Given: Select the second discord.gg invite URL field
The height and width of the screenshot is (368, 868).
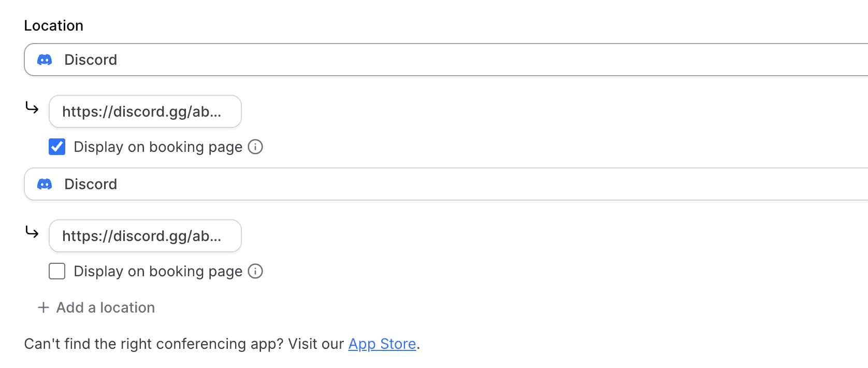Looking at the screenshot, I should pos(145,236).
